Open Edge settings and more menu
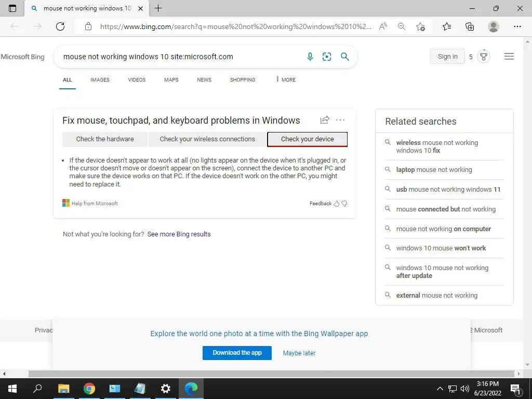This screenshot has height=399, width=532. click(x=517, y=26)
